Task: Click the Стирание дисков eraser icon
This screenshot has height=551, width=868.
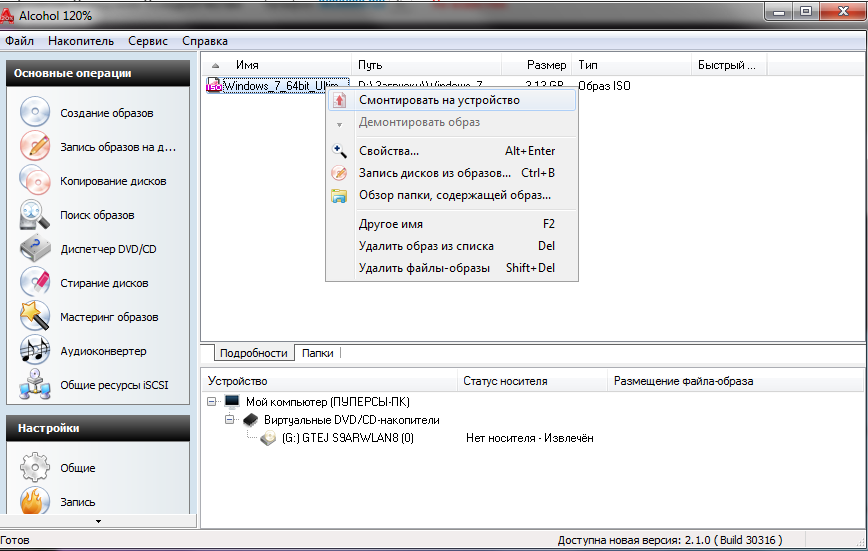Action: tap(35, 282)
